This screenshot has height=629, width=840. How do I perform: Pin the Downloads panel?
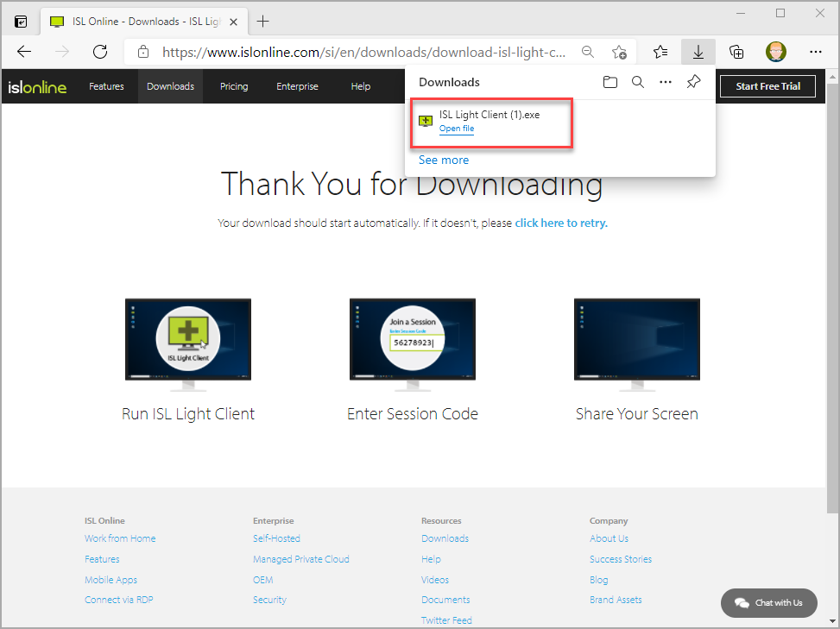(x=693, y=82)
